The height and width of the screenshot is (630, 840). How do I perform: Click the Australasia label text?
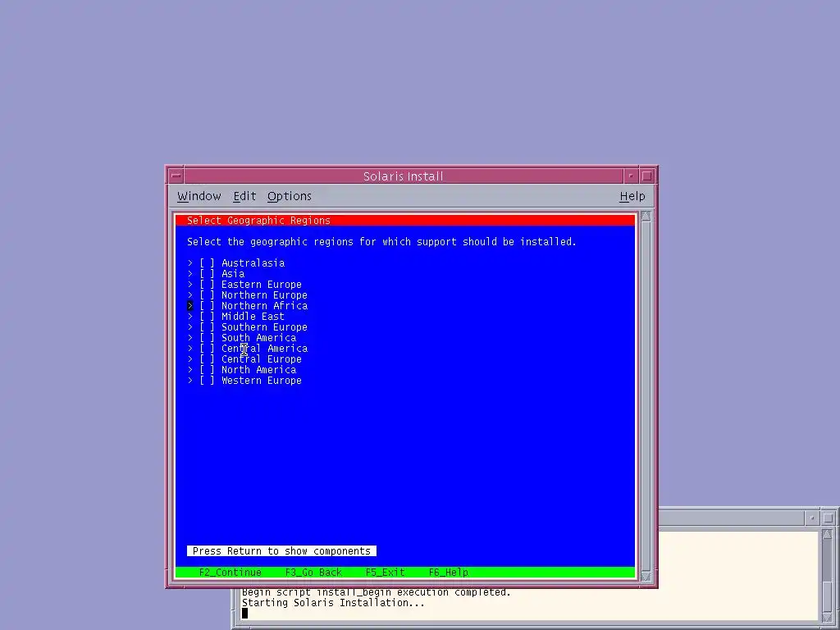tap(253, 263)
